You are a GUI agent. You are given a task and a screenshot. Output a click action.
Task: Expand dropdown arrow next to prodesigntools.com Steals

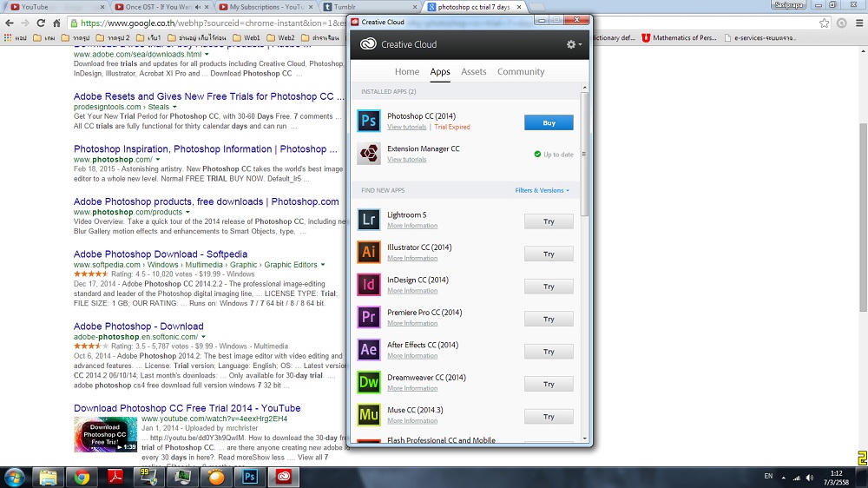click(x=174, y=107)
